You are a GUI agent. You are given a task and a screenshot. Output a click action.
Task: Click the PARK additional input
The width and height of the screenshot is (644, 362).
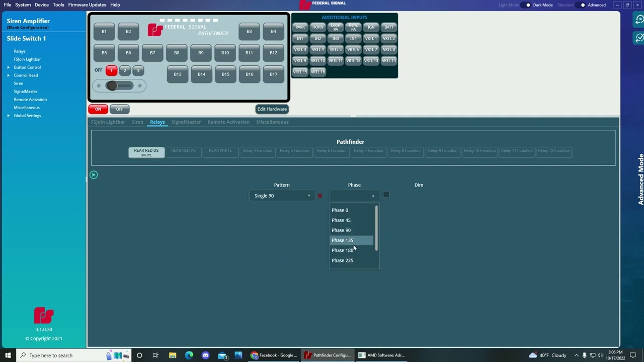point(300,27)
